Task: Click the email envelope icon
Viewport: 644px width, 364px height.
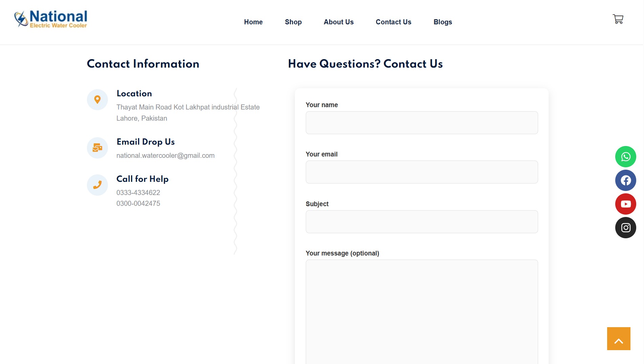Action: [x=97, y=148]
